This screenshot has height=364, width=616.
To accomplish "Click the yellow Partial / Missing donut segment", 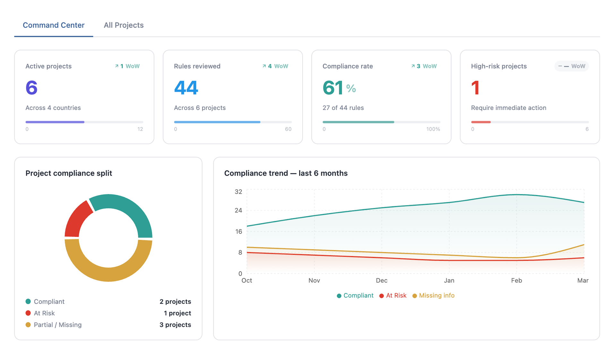I will pos(108,274).
